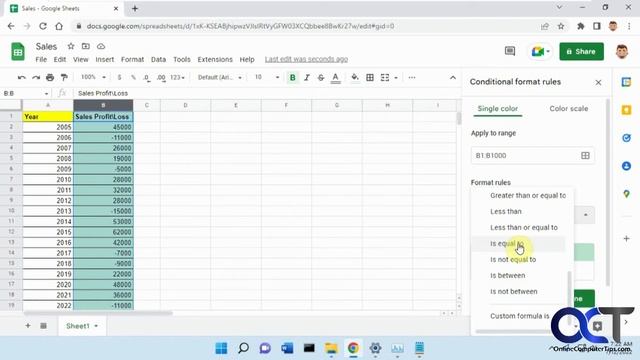Open Google Tasks in the side panel

pyautogui.click(x=627, y=138)
